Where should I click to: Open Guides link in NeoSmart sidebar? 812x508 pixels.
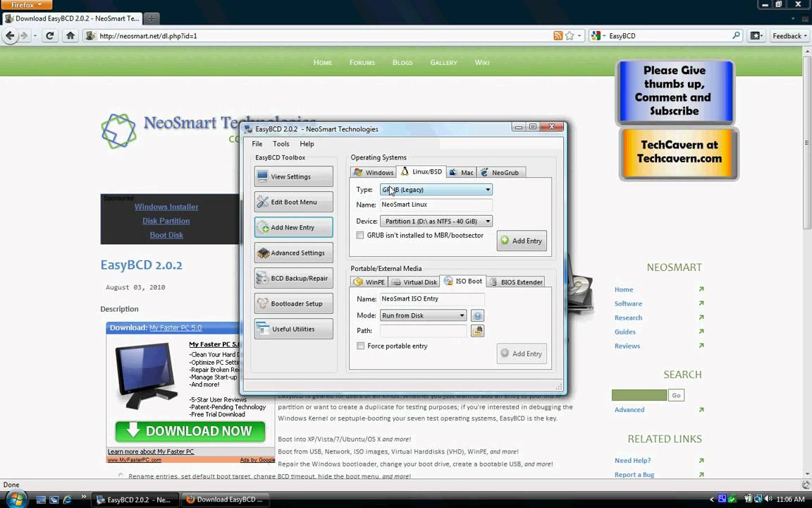point(625,332)
